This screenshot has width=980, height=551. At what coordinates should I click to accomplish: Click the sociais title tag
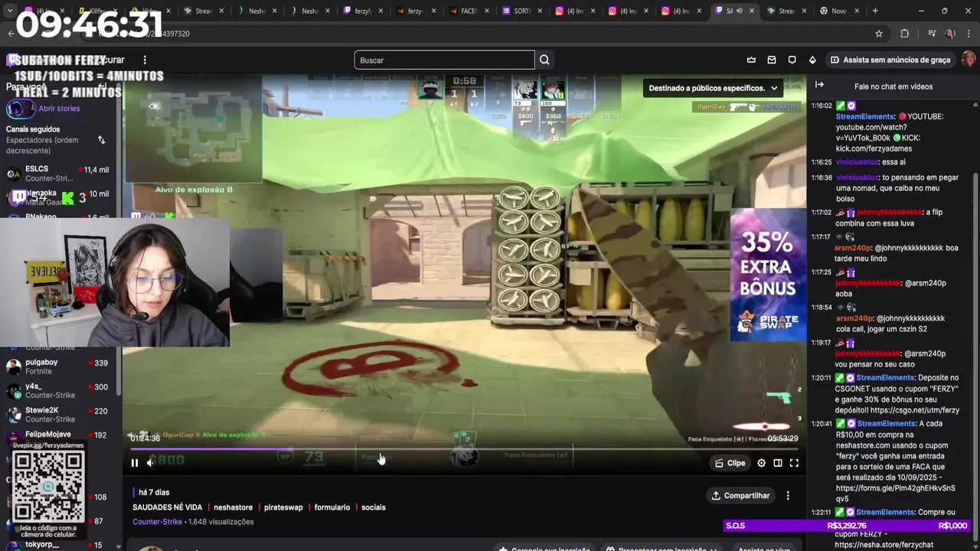374,507
